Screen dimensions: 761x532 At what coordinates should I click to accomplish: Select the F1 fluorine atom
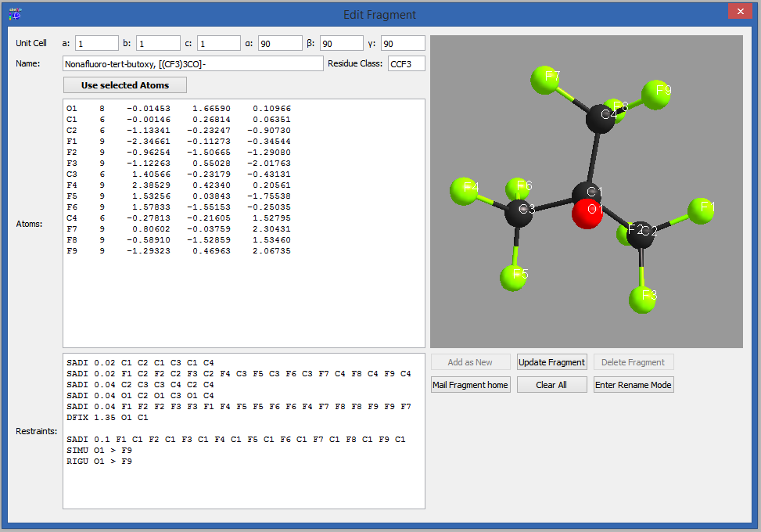[702, 210]
